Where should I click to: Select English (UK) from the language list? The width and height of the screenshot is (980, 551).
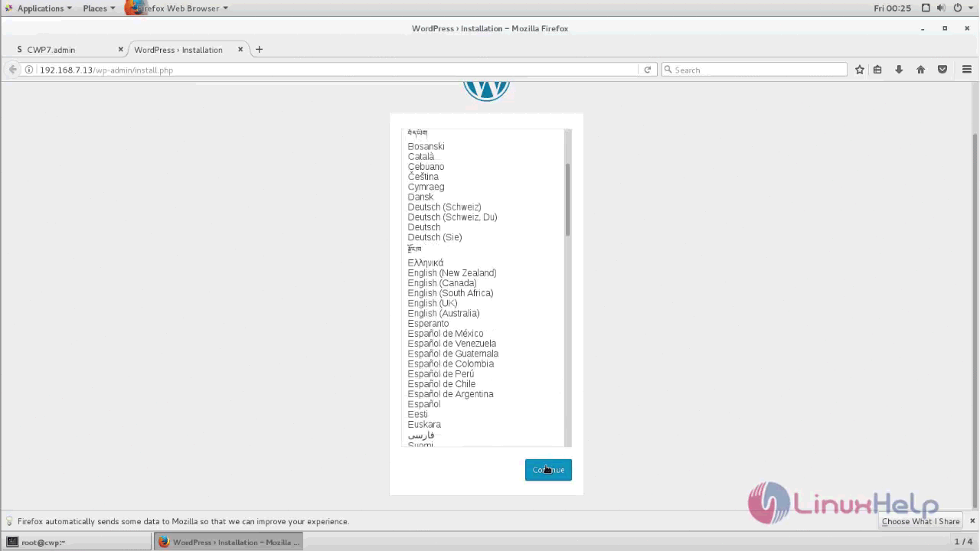[432, 303]
